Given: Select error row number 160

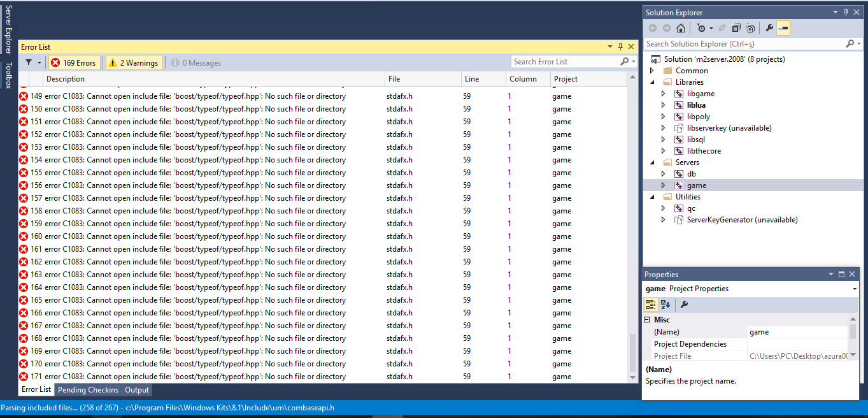Looking at the screenshot, I should point(323,236).
